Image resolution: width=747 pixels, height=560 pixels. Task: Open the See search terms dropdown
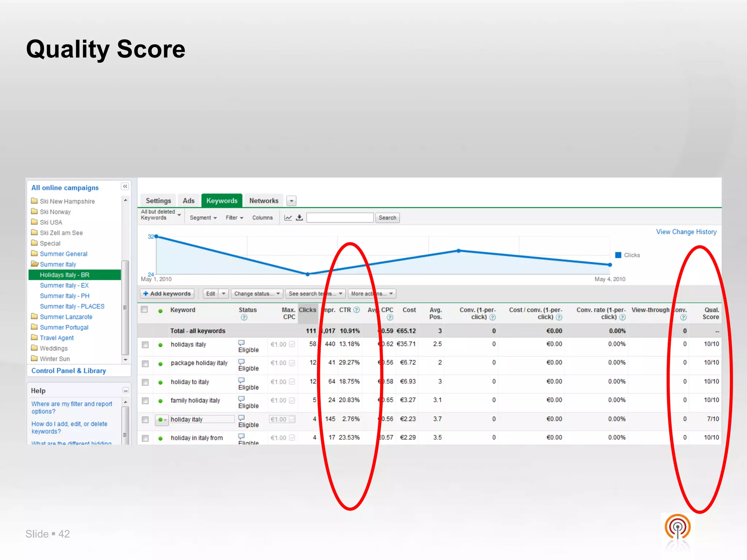coord(316,293)
